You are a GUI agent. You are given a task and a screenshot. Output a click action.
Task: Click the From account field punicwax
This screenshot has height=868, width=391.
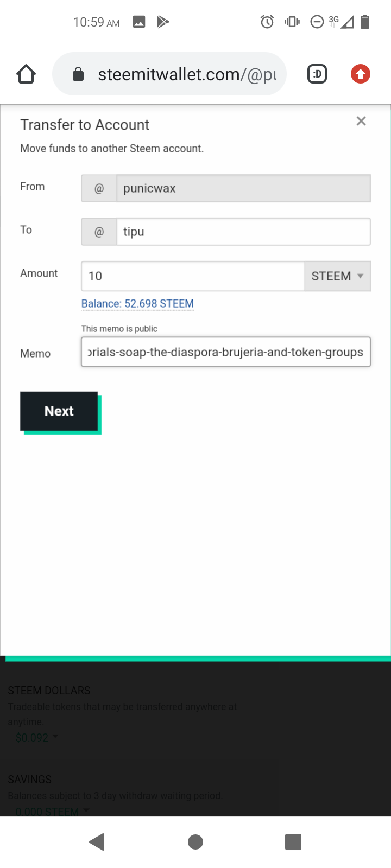click(243, 189)
